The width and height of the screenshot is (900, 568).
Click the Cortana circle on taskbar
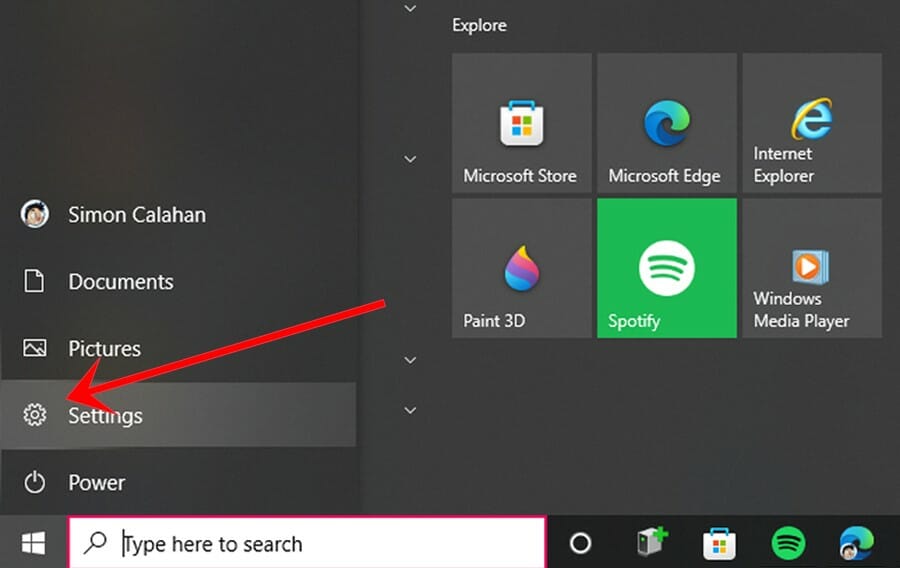[580, 543]
